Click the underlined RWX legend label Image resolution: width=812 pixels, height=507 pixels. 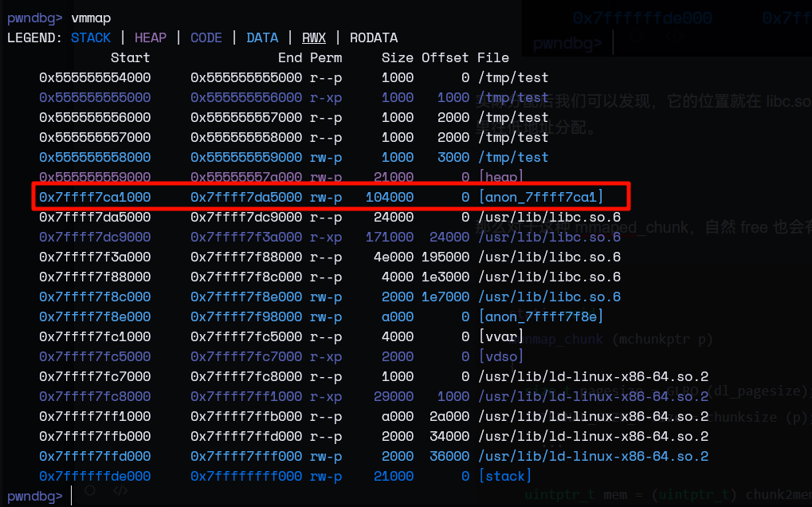[314, 37]
